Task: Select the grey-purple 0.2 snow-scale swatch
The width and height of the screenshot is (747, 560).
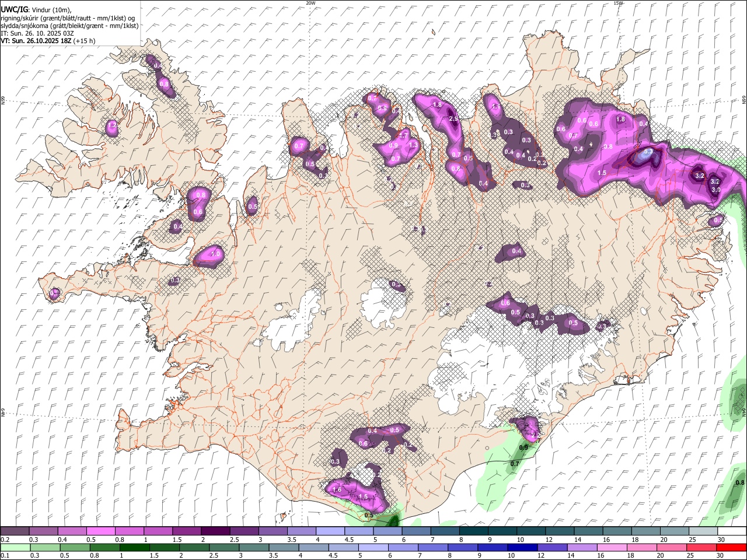Action: coord(15,531)
